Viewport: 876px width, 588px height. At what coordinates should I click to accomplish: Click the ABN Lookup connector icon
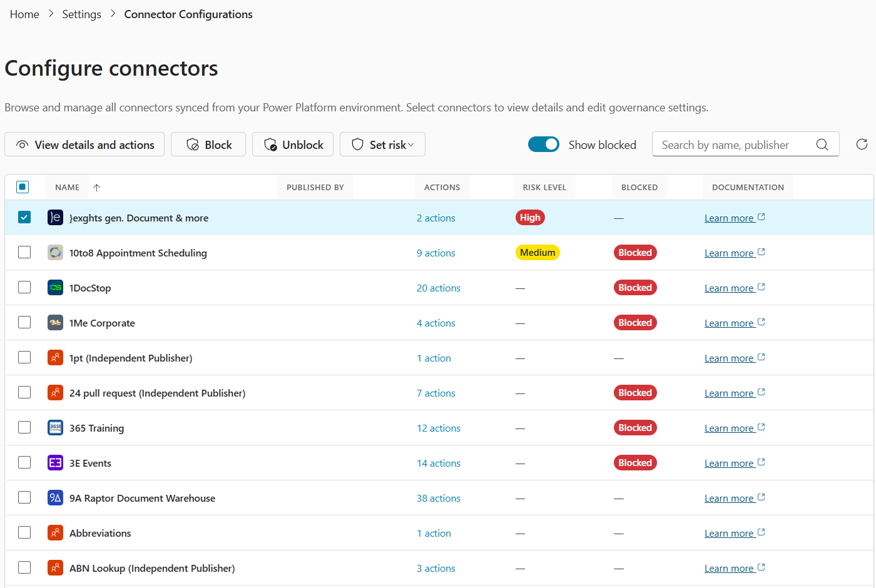55,567
